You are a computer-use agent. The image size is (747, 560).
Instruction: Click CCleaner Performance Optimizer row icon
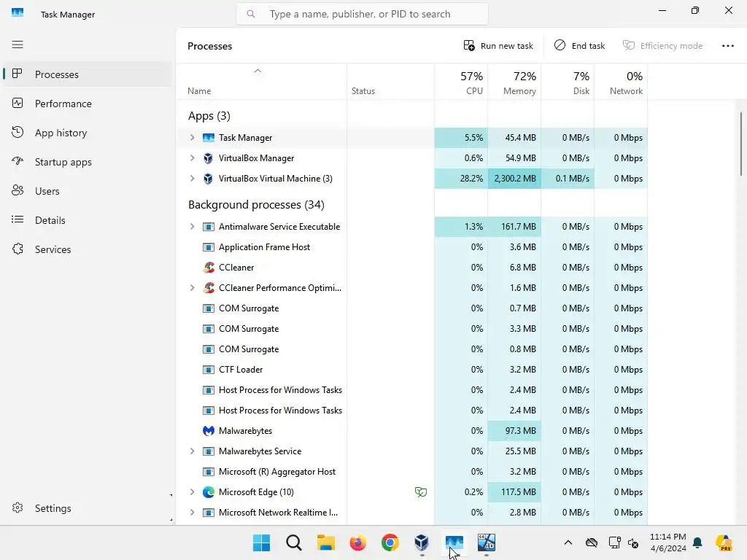click(x=209, y=287)
